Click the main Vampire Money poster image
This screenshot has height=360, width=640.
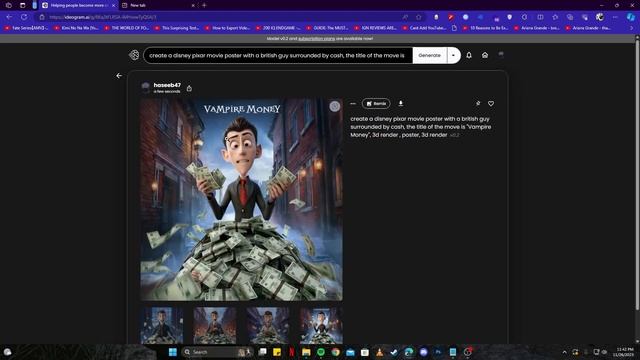pyautogui.click(x=241, y=199)
